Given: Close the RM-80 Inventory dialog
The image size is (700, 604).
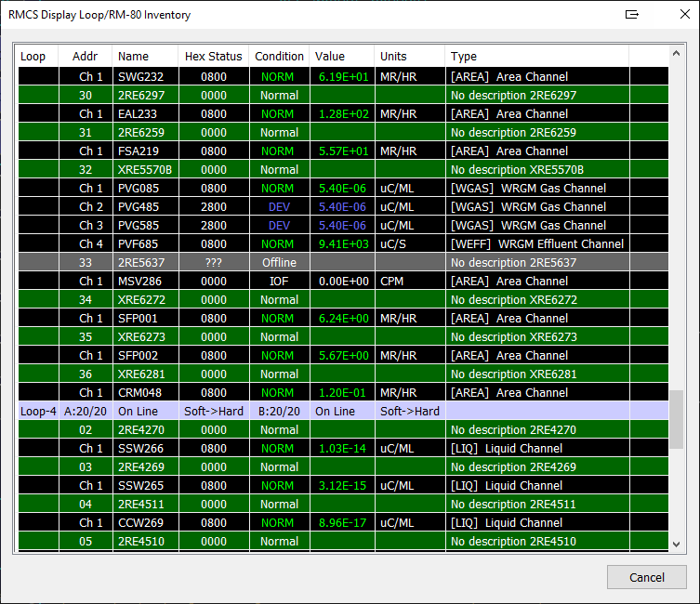Looking at the screenshot, I should (x=685, y=14).
